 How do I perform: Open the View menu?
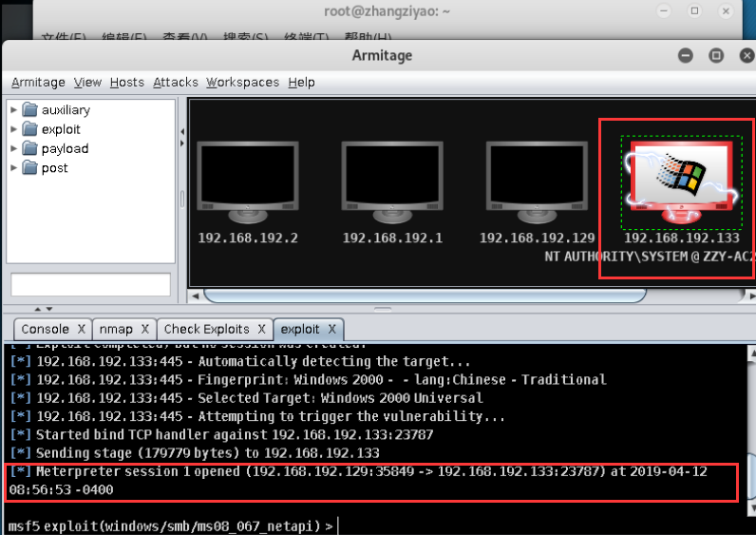tap(87, 83)
